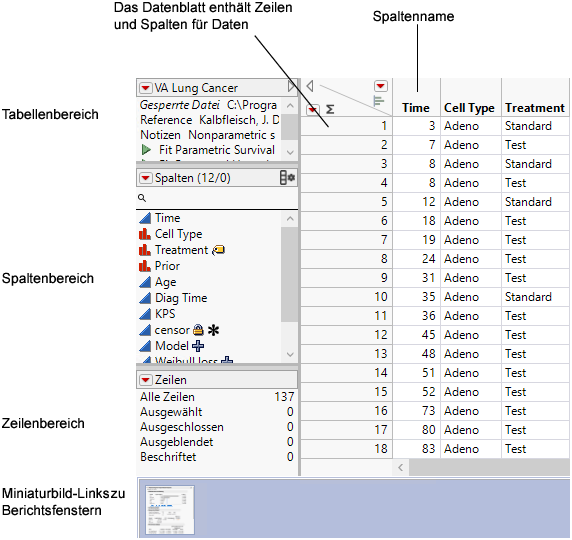572x540 pixels.
Task: Click the Fit Parametric Survival script name
Action: (x=217, y=150)
